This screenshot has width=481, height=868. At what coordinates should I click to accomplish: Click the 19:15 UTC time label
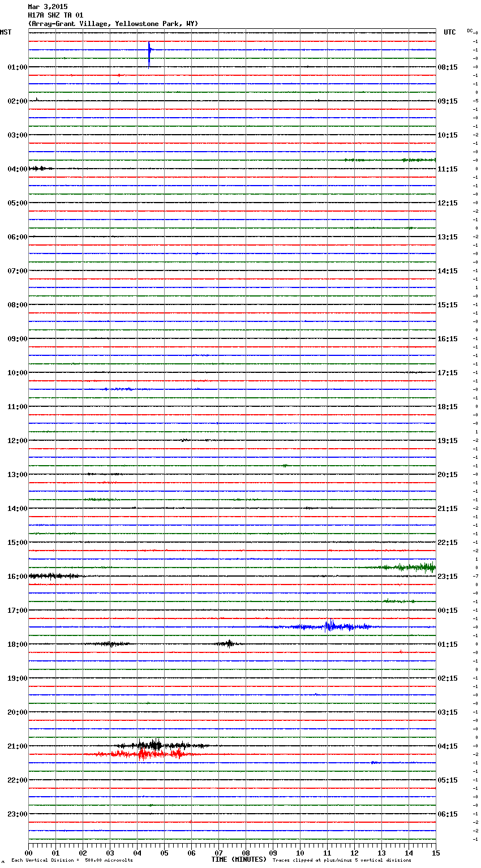(x=448, y=441)
